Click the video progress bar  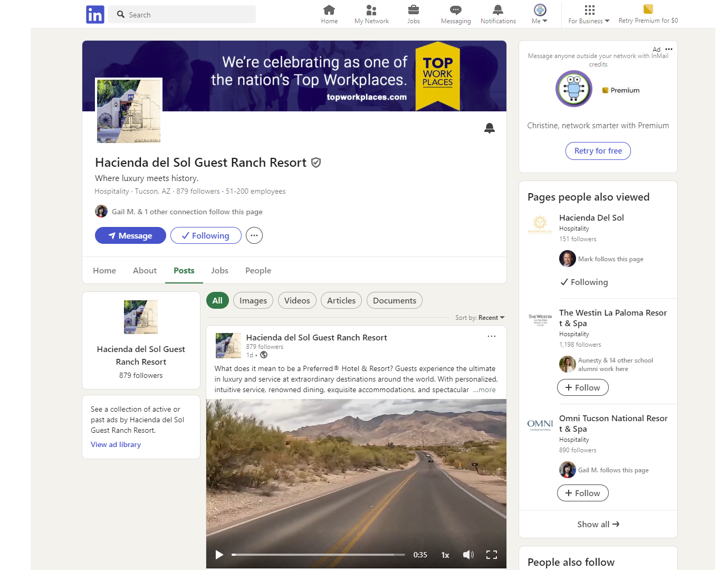[318, 555]
